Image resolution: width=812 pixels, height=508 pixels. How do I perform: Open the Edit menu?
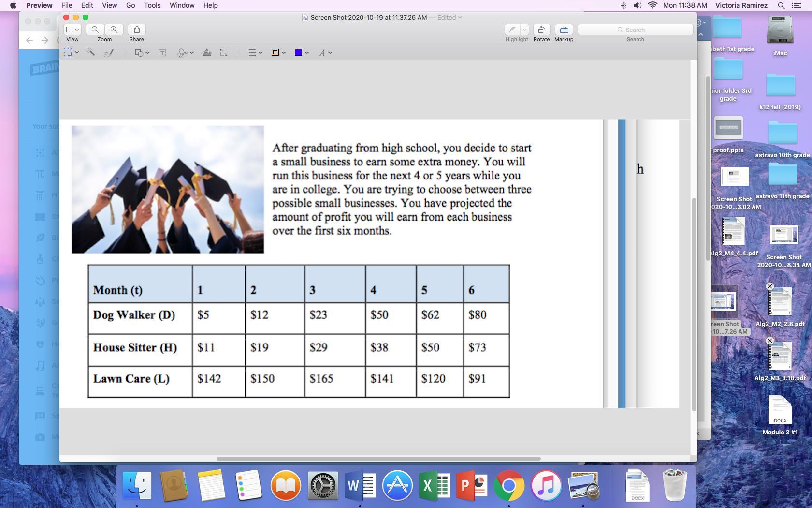[x=87, y=5]
